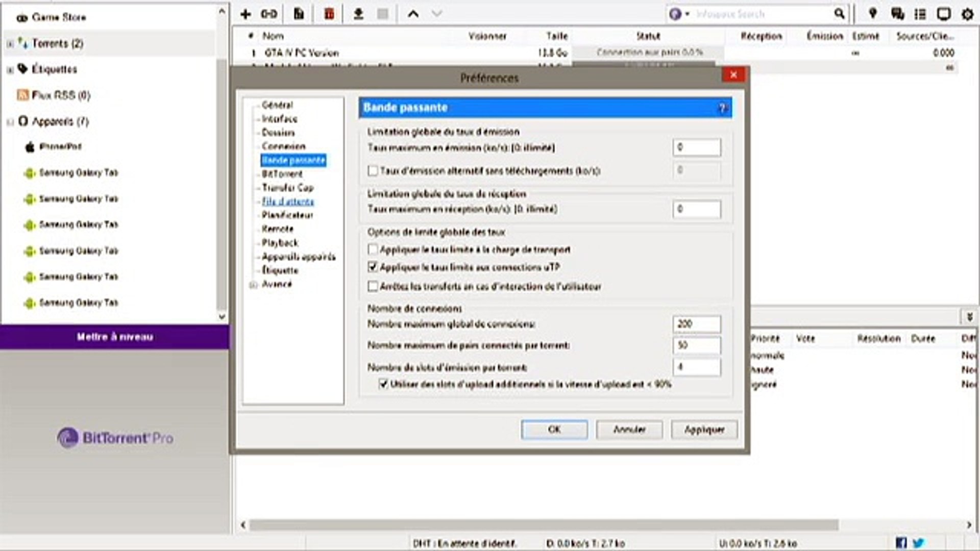Viewport: 980px width, 551px height.
Task: Open the Dossiers preferences page
Action: click(x=278, y=133)
